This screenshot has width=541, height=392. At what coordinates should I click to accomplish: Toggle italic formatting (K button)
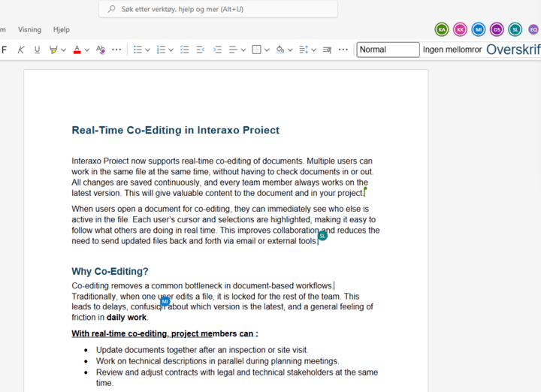pos(21,50)
